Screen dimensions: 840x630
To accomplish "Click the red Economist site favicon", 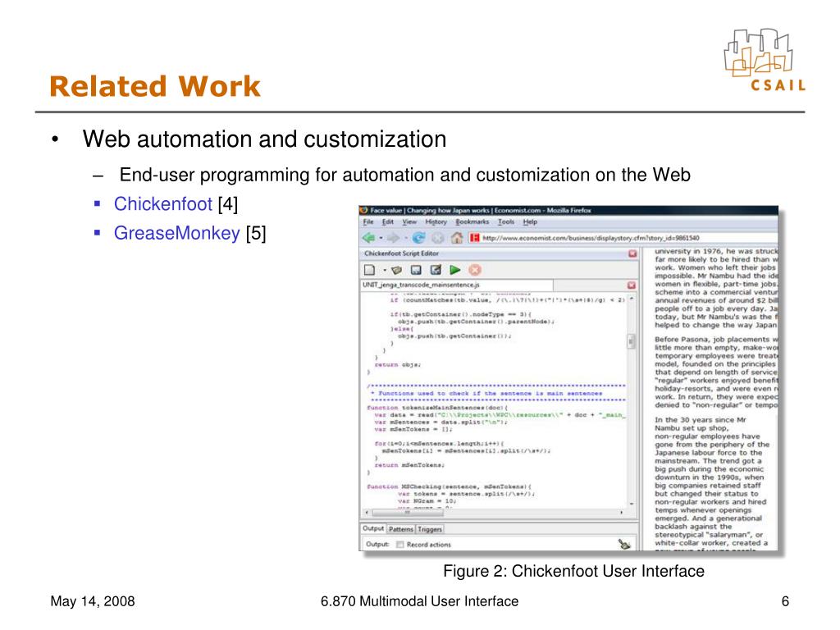I will [474, 238].
